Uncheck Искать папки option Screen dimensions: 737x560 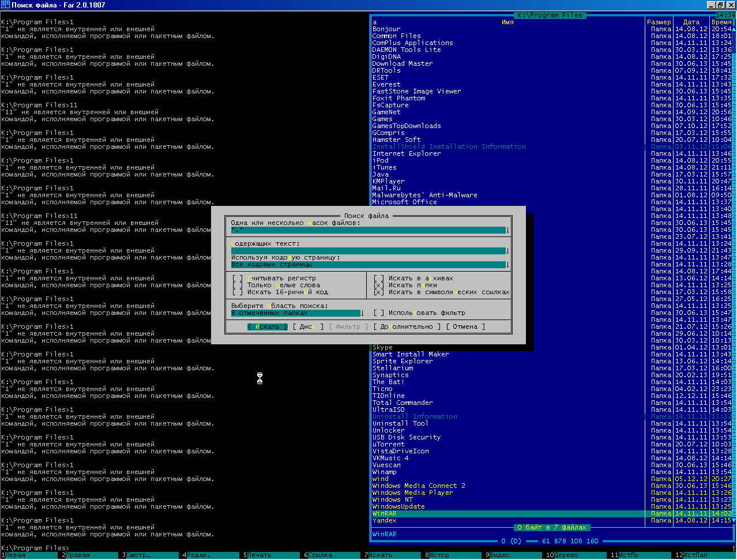coord(379,285)
